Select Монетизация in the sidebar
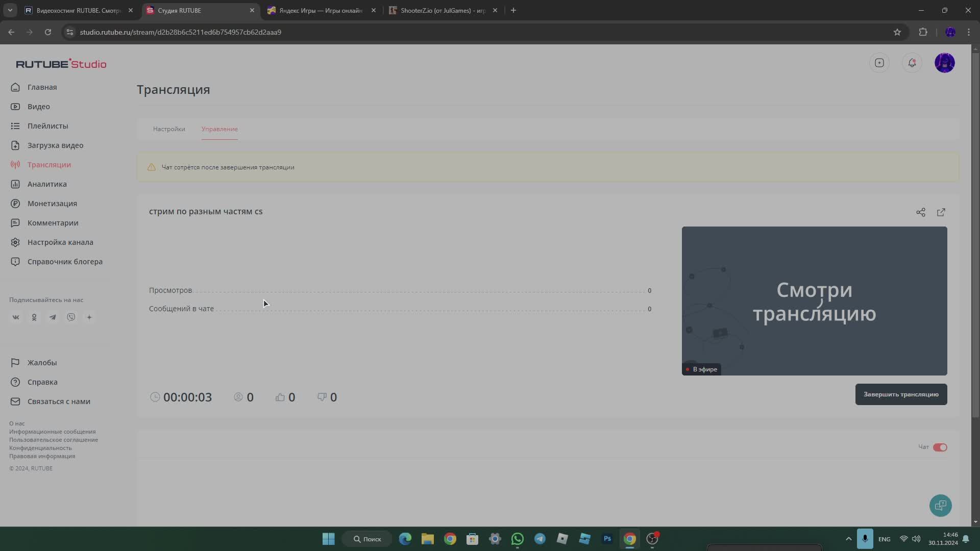 [x=51, y=203]
